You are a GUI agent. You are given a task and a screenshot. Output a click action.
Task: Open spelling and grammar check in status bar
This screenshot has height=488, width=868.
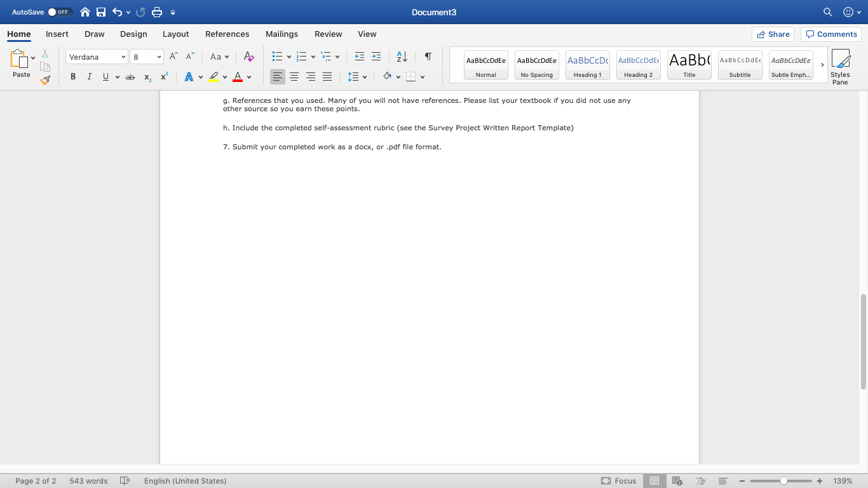click(125, 481)
